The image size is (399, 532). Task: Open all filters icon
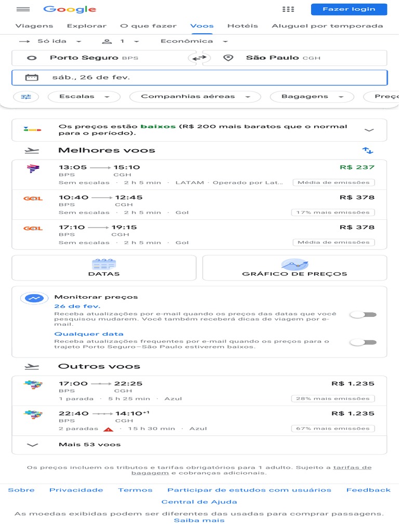click(x=26, y=97)
